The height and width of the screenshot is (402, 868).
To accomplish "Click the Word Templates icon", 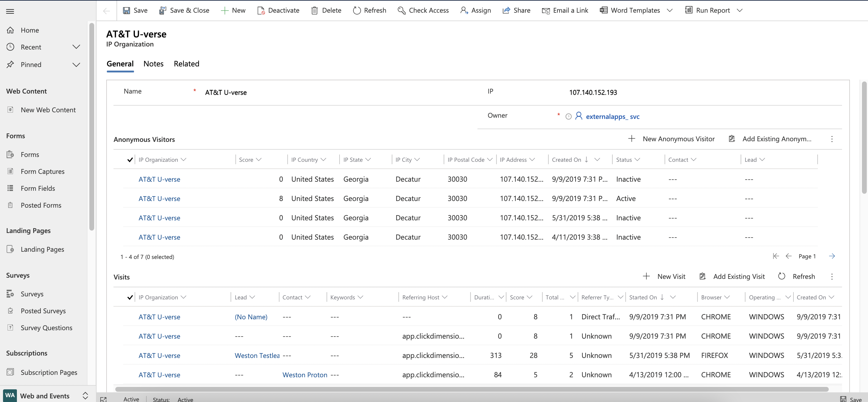I will click(604, 11).
